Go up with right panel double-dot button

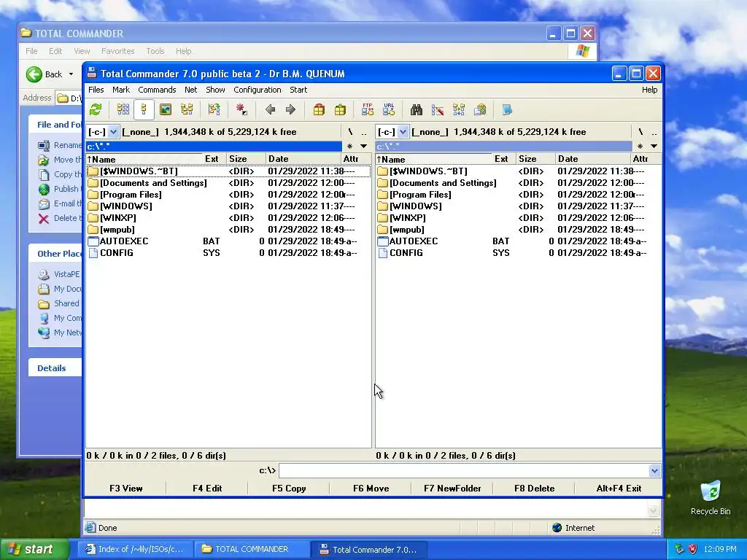tap(654, 132)
